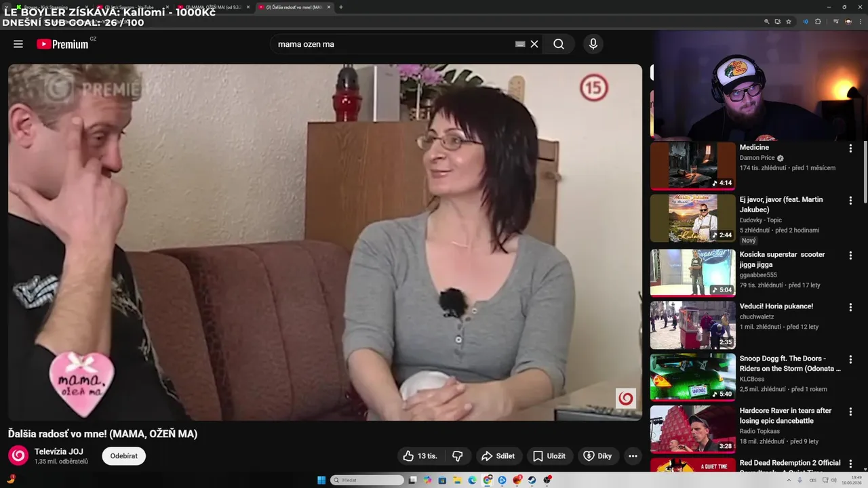Open options for Kosicka superstar scooter

850,256
